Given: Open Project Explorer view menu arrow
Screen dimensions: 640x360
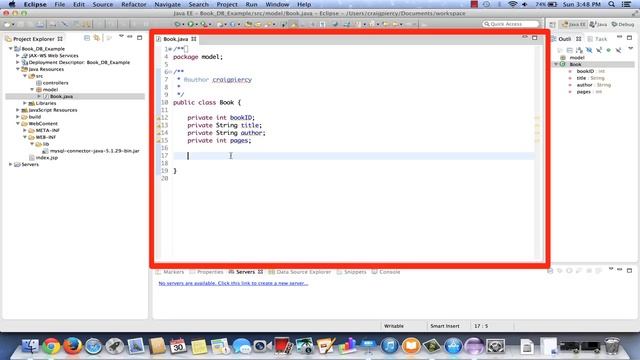Looking at the screenshot, I should [121, 37].
